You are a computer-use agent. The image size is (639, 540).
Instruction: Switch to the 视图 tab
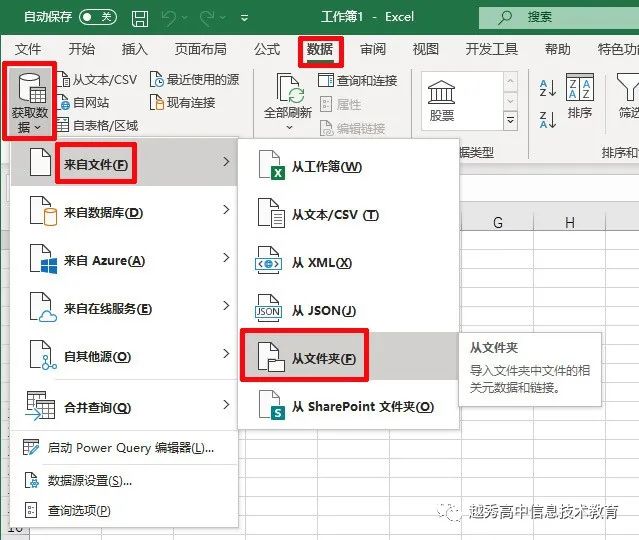426,49
